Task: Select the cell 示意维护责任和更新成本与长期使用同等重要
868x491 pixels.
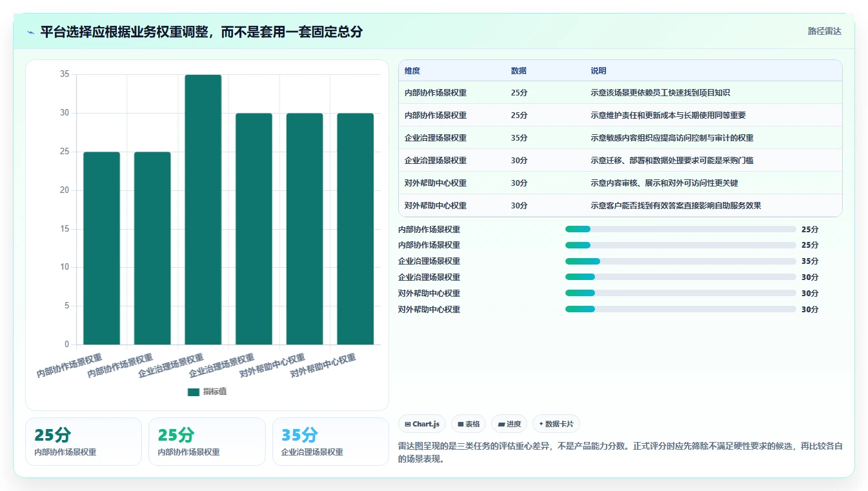Action: click(x=668, y=115)
